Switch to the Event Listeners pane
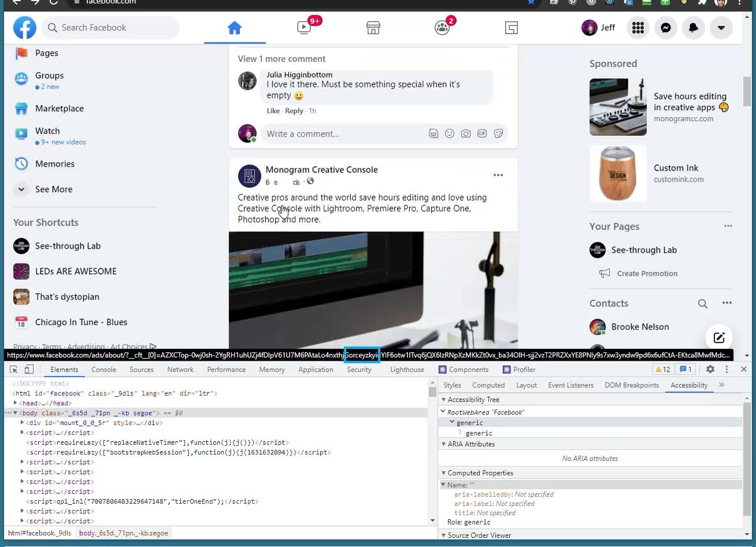This screenshot has height=547, width=756. [570, 385]
